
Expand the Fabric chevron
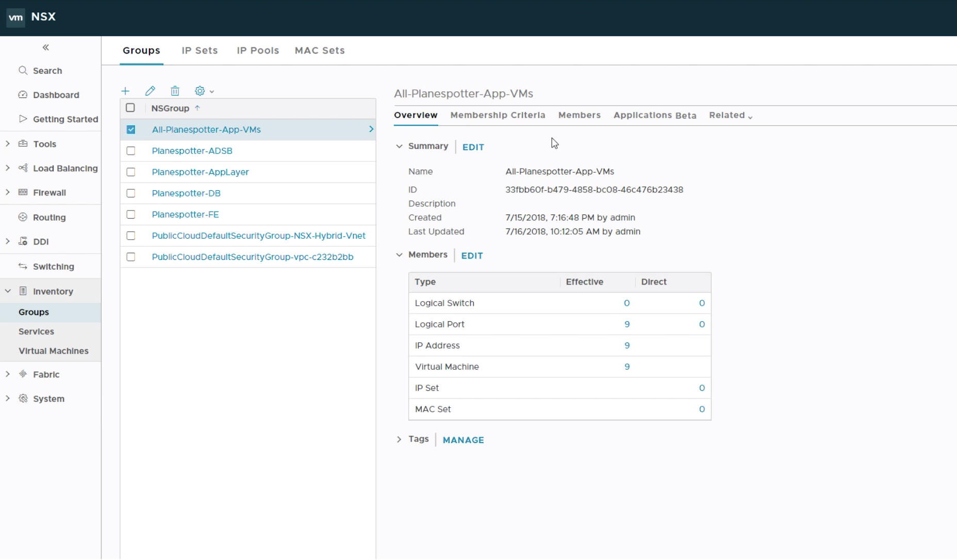point(8,374)
